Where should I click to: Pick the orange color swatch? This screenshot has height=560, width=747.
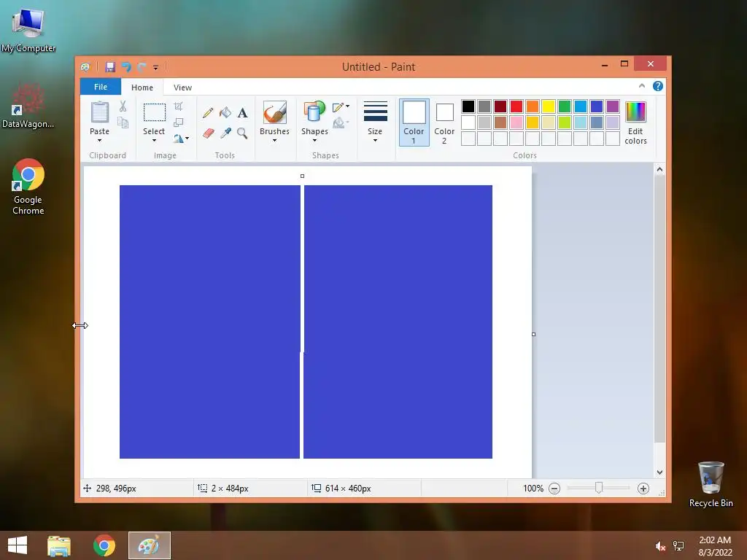pyautogui.click(x=533, y=106)
